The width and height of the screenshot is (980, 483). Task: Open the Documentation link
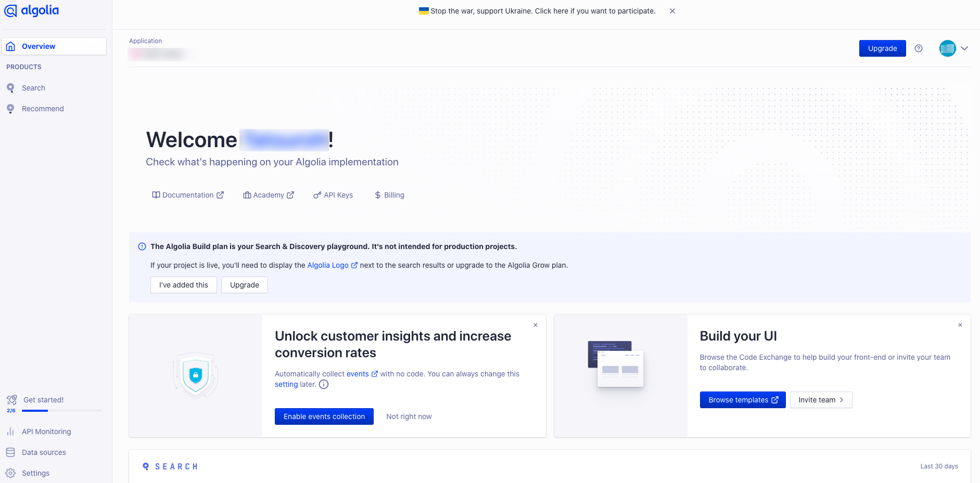[x=188, y=195]
